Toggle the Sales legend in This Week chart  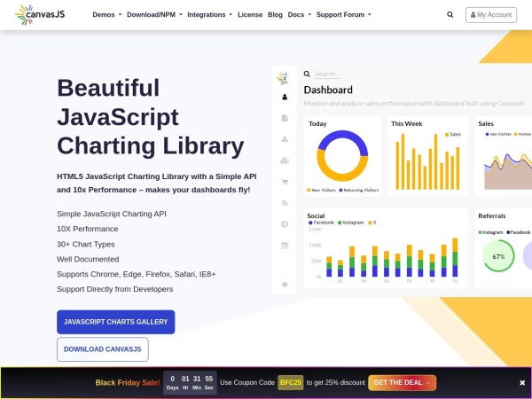coord(453,134)
